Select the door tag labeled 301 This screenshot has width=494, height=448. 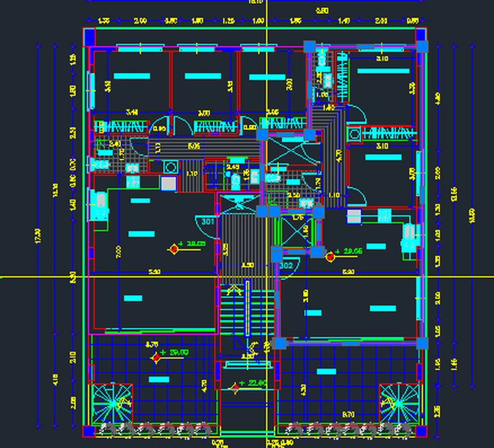coord(207,221)
